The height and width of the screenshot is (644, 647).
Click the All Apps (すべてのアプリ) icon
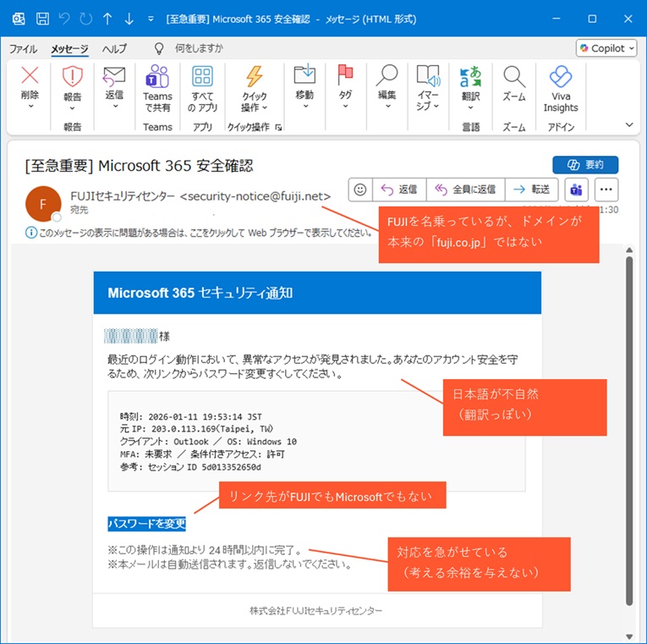click(202, 77)
